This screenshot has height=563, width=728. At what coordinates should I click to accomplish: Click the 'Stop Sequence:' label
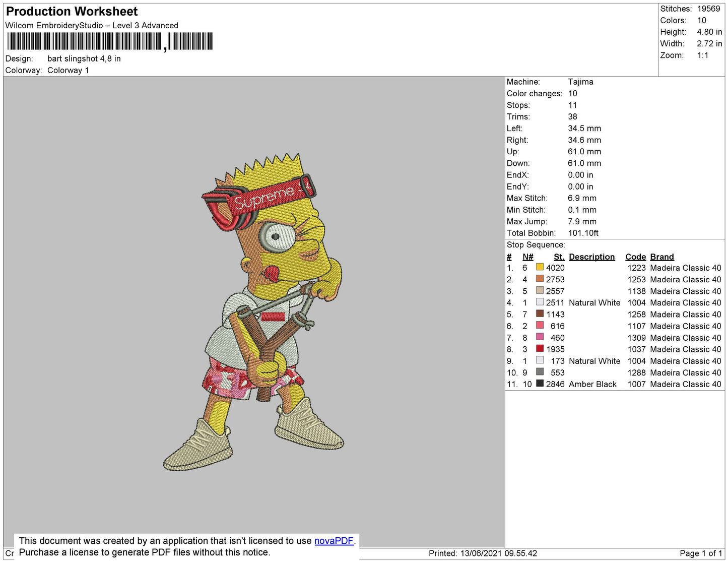[536, 245]
